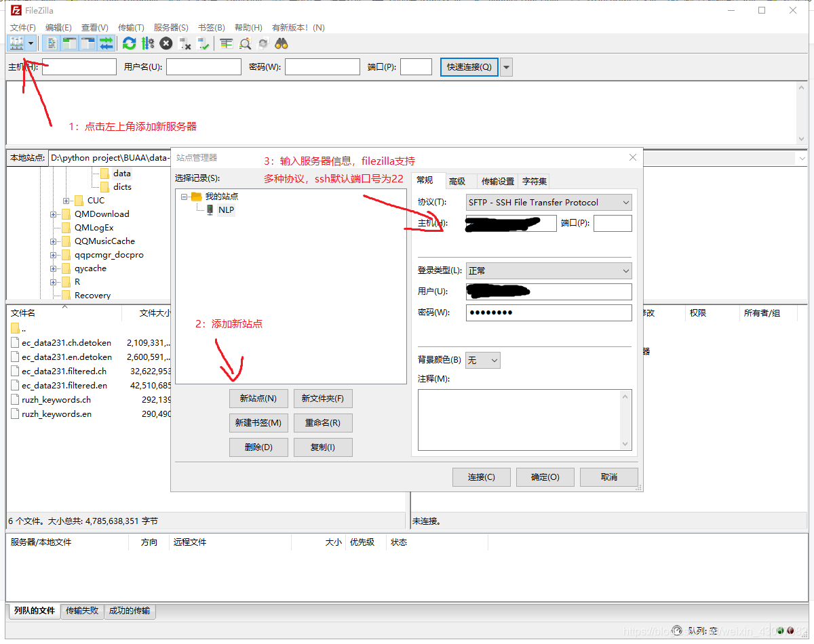The height and width of the screenshot is (644, 814).
Task: Expand the QMDownload folder node
Action: (53, 214)
